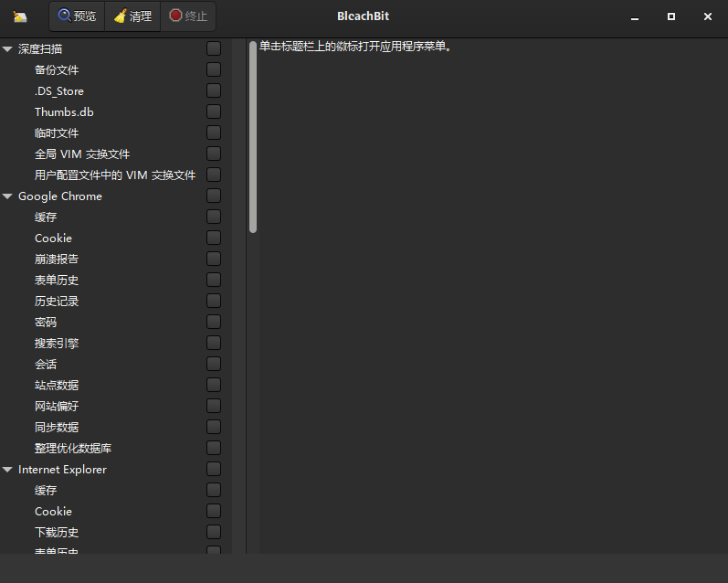This screenshot has width=728, height=583.
Task: Collapse the Internet Explorer group
Action: click(x=7, y=469)
